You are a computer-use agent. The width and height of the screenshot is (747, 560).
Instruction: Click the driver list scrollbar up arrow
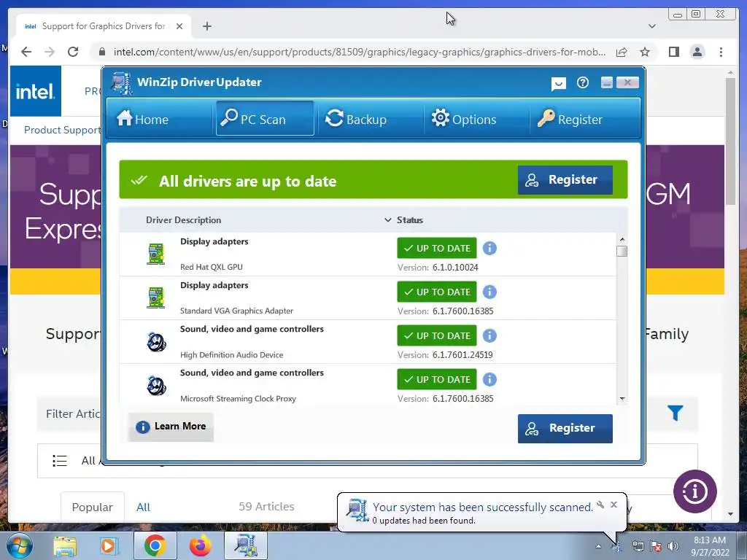622,239
